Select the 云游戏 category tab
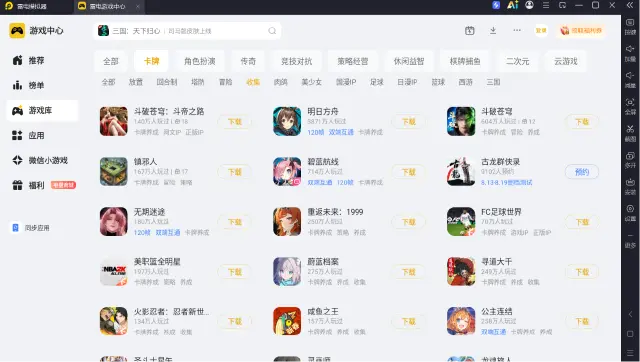This screenshot has height=362, width=640. [x=566, y=61]
